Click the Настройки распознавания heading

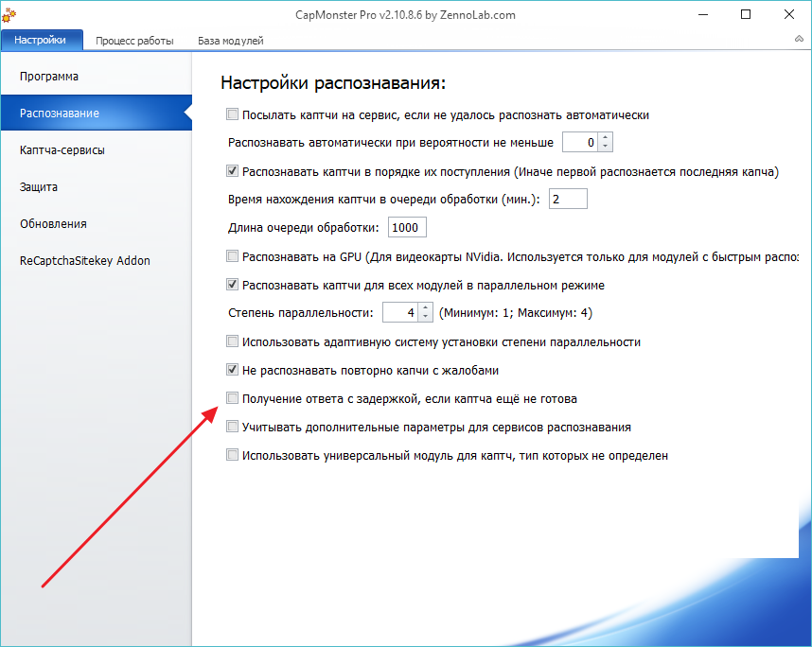[x=333, y=83]
